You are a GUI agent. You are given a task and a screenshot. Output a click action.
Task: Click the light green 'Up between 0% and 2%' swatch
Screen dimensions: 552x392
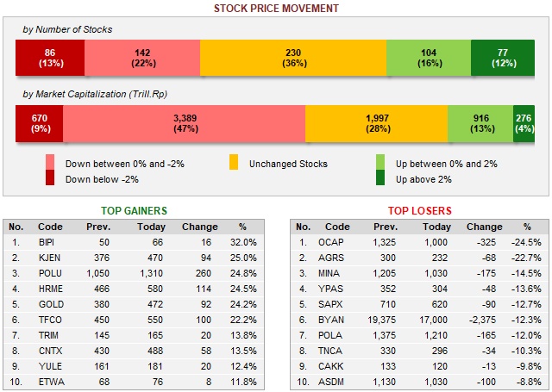click(x=379, y=164)
